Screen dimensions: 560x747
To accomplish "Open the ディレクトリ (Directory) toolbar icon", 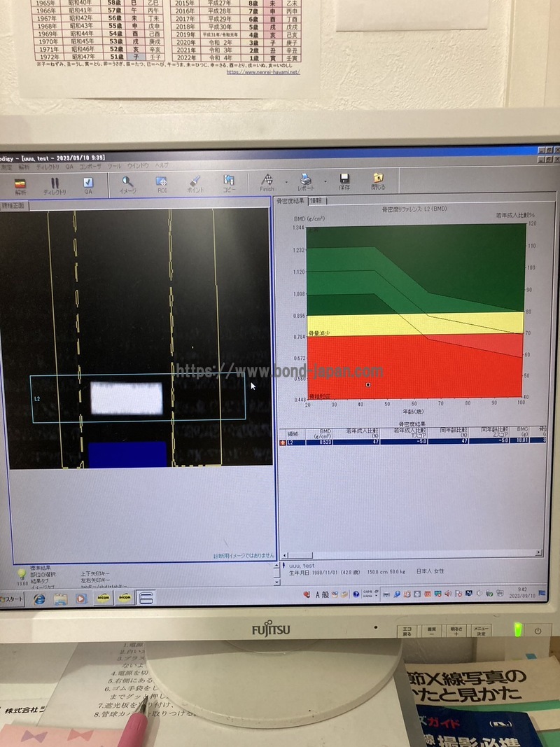I will (55, 183).
